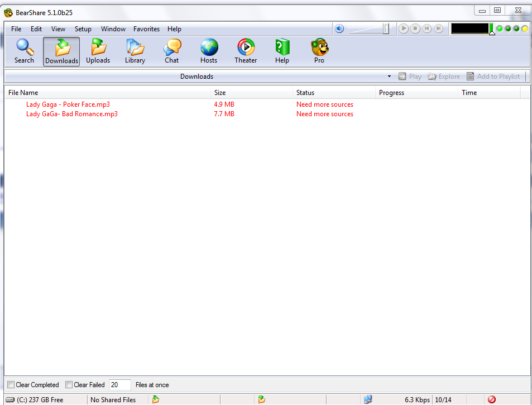Enable the Clear Failed checkbox
This screenshot has height=405, width=532.
point(69,385)
